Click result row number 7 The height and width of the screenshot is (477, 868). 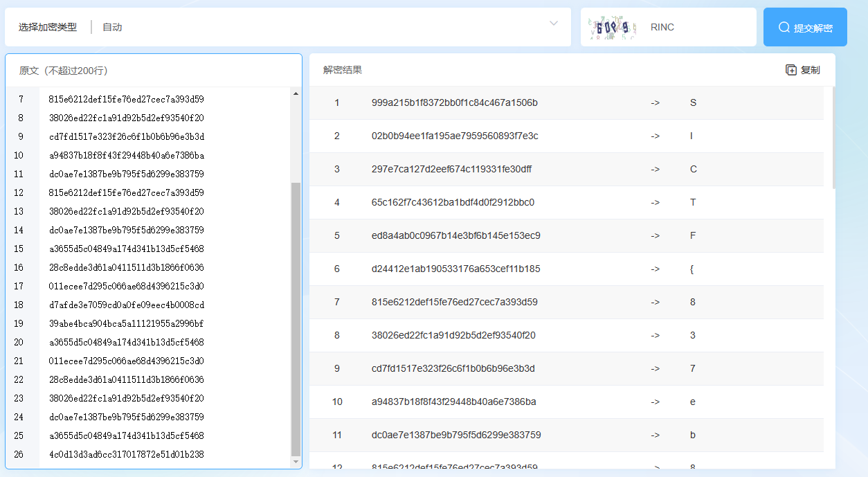click(337, 302)
